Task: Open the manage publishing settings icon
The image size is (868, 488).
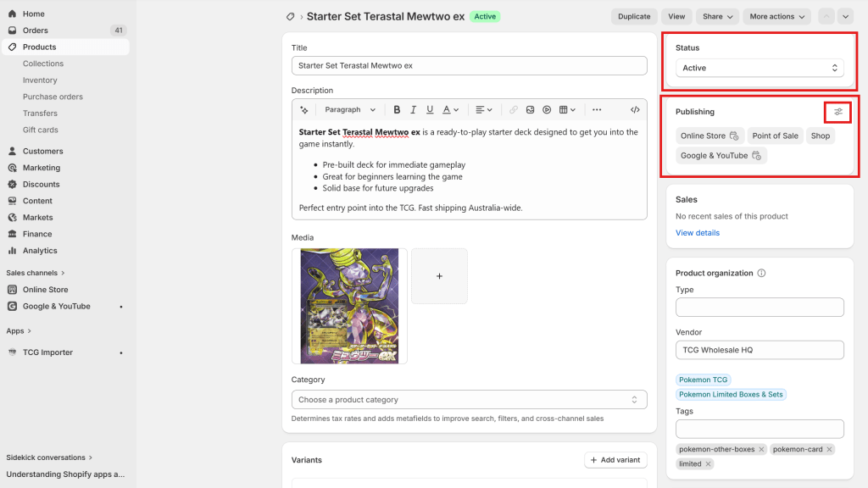Action: (x=838, y=113)
